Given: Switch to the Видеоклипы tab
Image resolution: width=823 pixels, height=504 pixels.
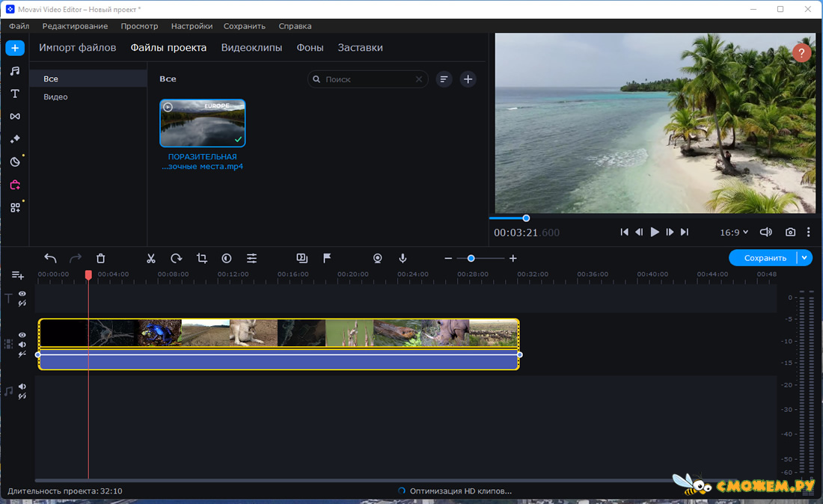Looking at the screenshot, I should pos(251,48).
